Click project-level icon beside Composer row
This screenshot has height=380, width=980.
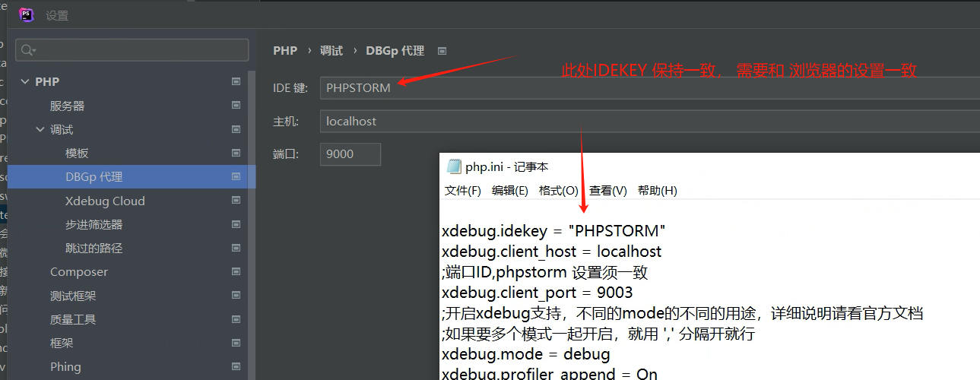236,271
